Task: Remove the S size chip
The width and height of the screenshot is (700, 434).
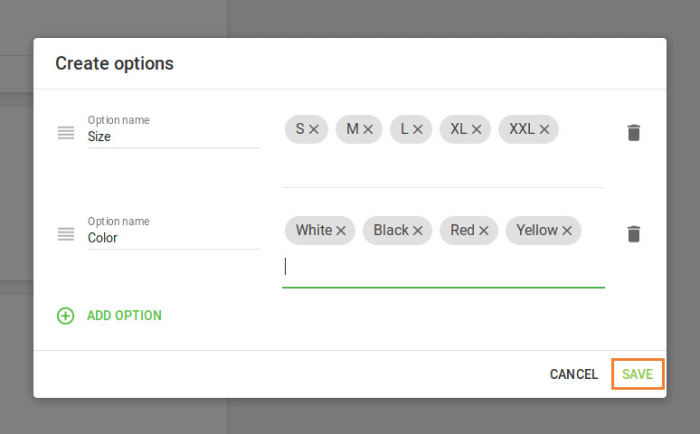Action: pos(314,129)
